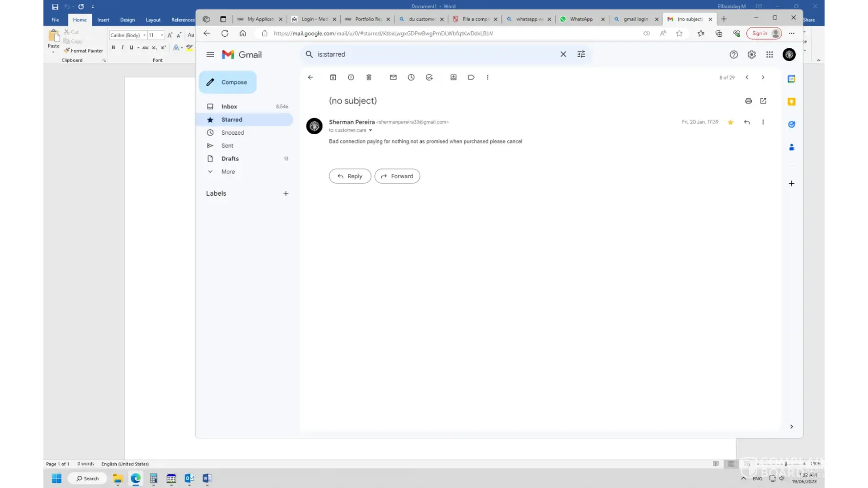The width and height of the screenshot is (868, 488).
Task: Open Gmail Support help icon
Action: 734,55
